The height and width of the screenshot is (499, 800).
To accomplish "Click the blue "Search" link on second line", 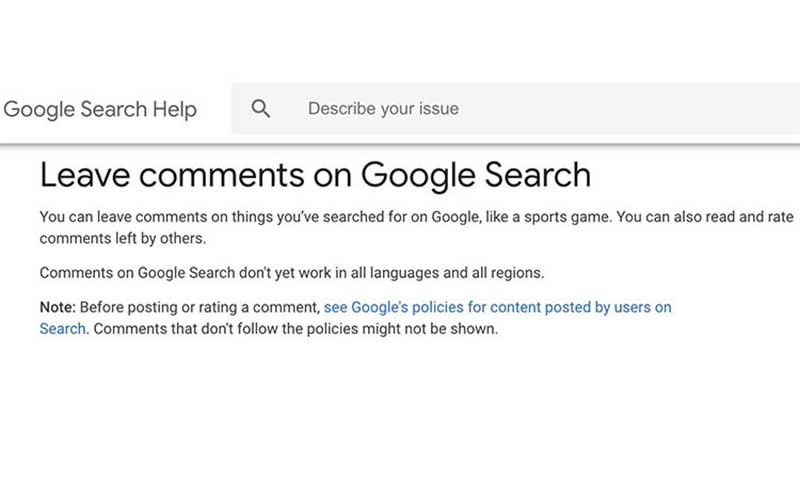I will (62, 328).
